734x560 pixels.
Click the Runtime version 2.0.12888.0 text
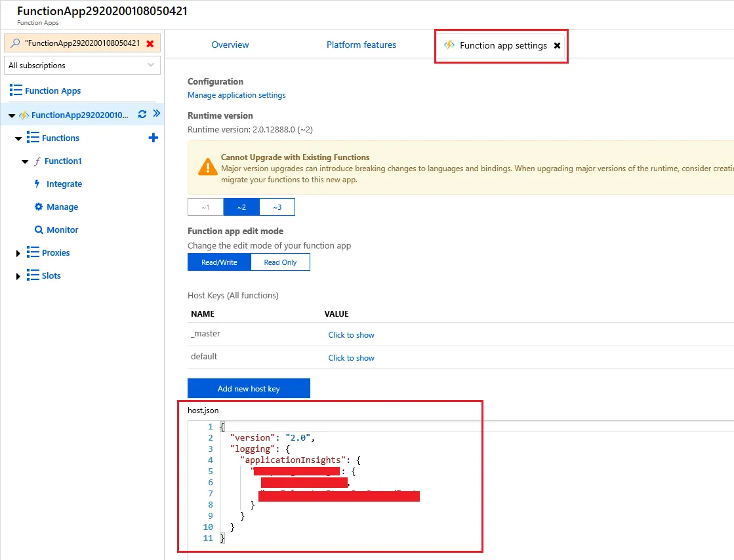click(250, 130)
